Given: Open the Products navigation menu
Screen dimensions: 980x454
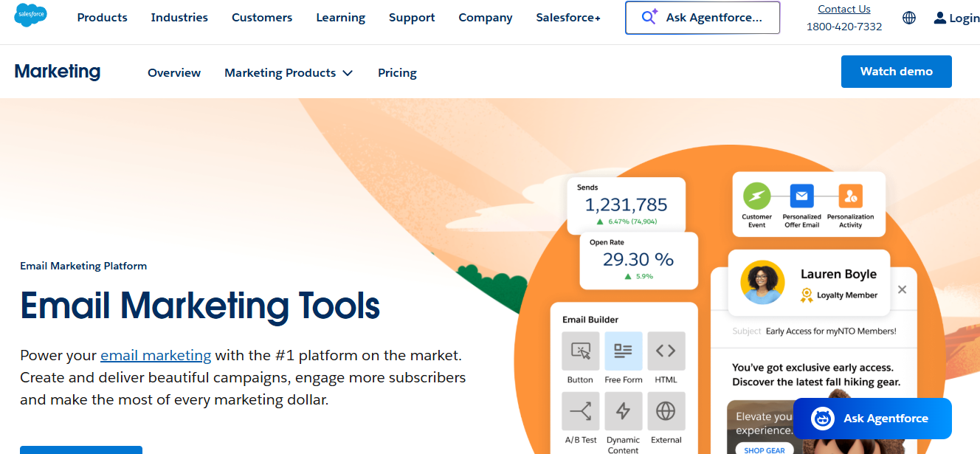Looking at the screenshot, I should point(102,17).
